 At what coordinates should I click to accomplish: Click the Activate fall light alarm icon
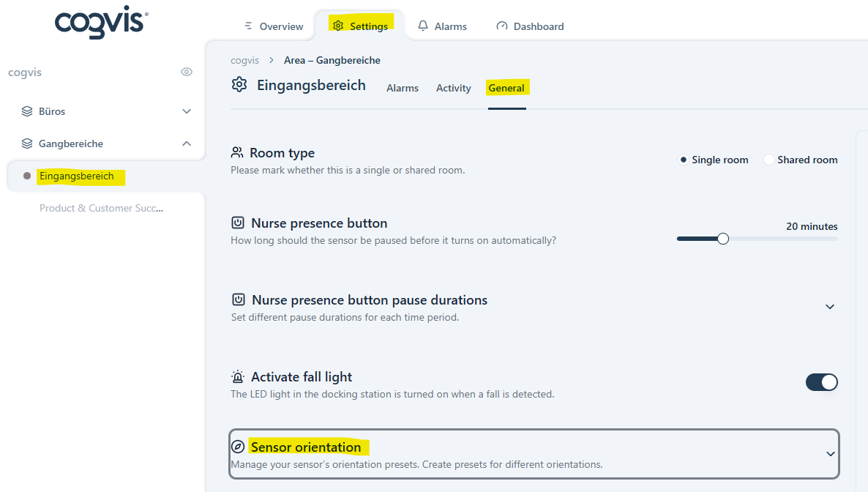point(238,377)
